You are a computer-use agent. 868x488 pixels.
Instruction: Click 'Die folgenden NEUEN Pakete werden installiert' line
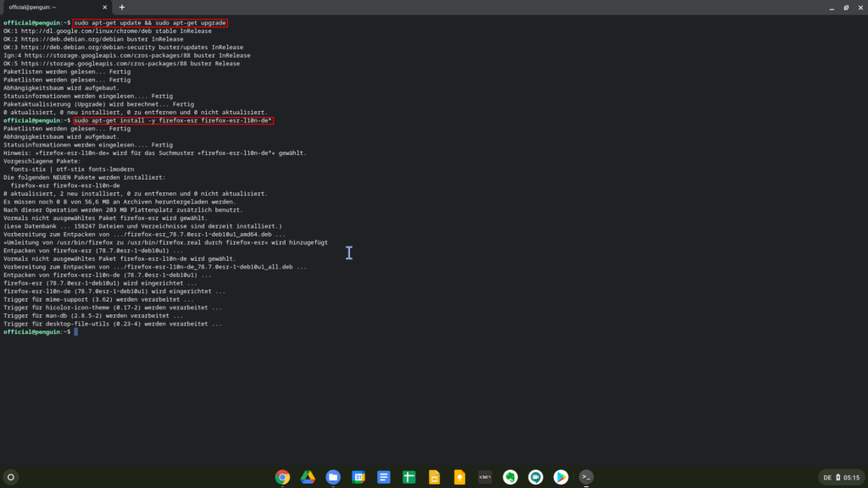[84, 177]
